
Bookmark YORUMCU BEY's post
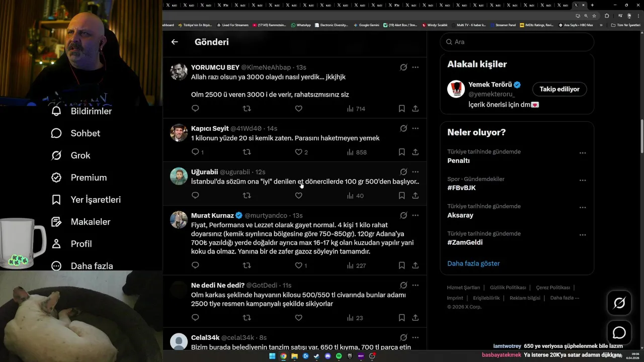[x=401, y=109]
